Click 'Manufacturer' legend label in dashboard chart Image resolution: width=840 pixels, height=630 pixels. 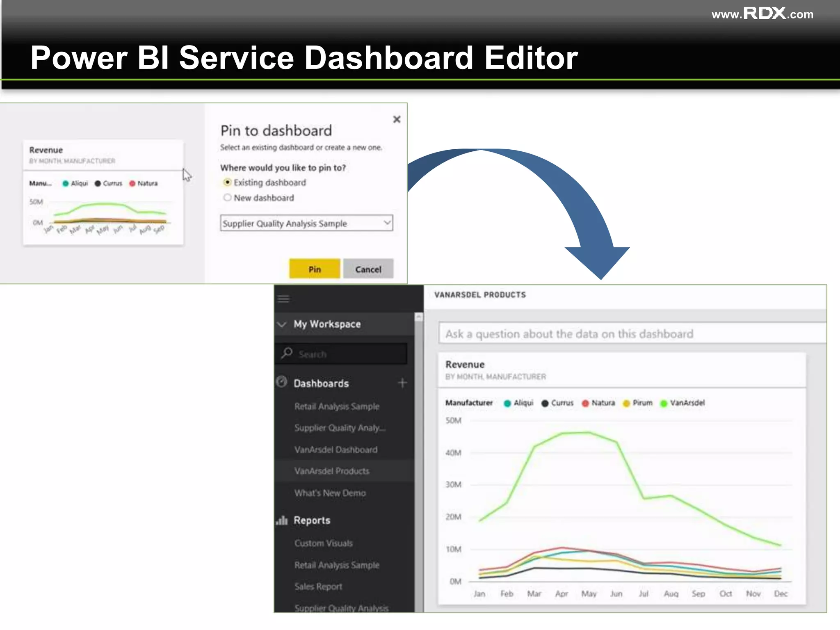point(469,403)
